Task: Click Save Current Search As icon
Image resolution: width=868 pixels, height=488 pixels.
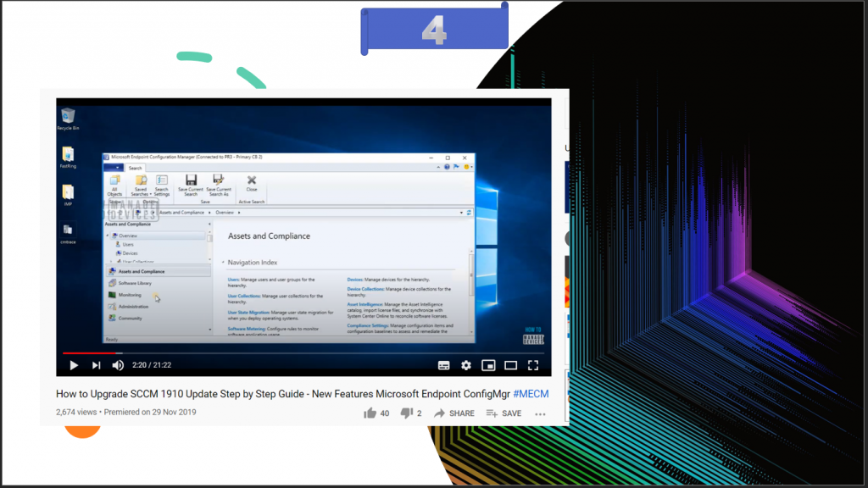Action: click(219, 186)
